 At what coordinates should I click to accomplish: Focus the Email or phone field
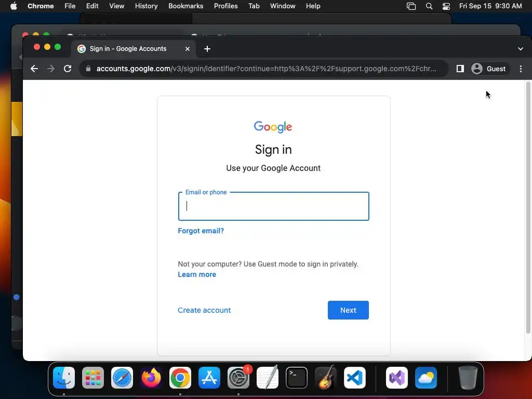pyautogui.click(x=273, y=206)
